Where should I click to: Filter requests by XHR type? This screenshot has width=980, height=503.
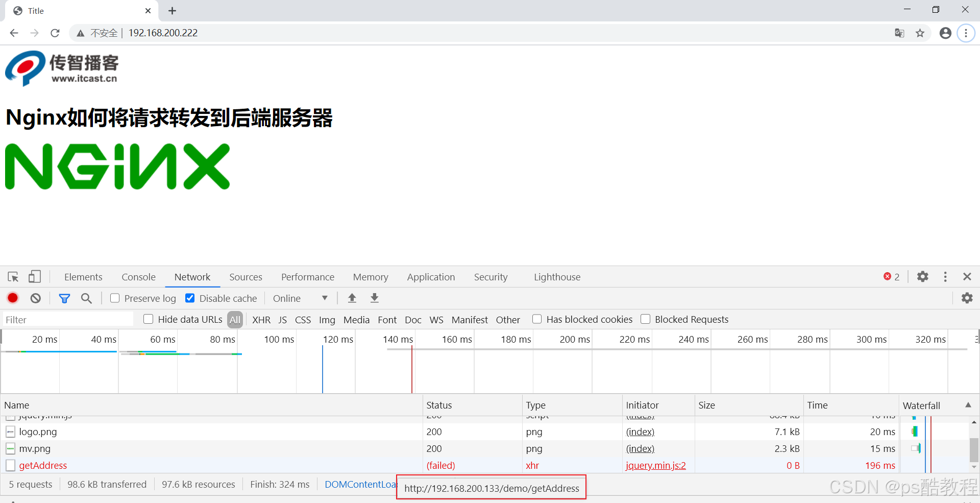pyautogui.click(x=261, y=320)
